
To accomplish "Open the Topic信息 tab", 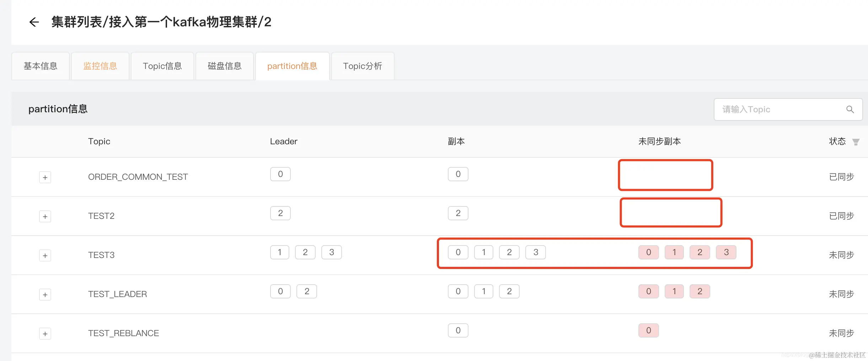I will pyautogui.click(x=162, y=66).
